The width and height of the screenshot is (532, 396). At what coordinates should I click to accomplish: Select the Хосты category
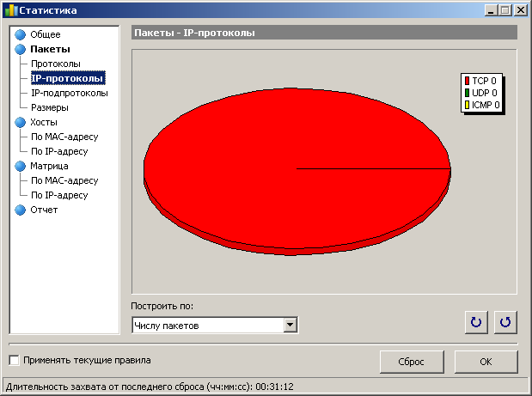coord(44,122)
